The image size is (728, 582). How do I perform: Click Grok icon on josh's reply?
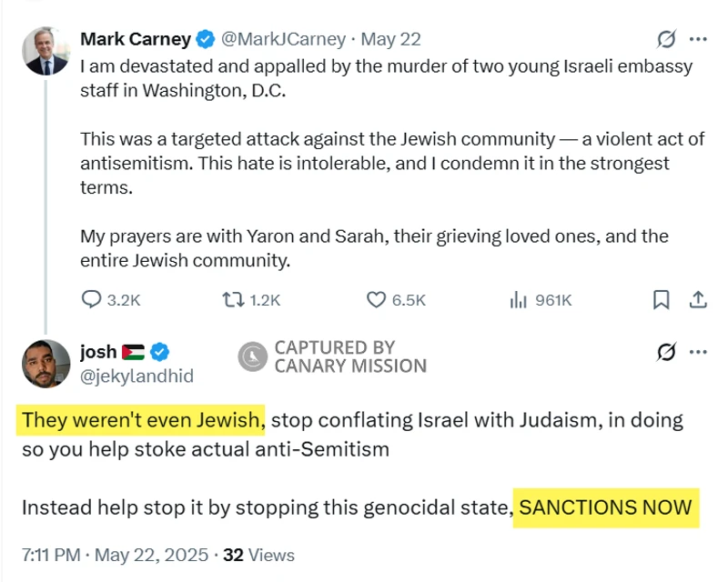coord(666,352)
